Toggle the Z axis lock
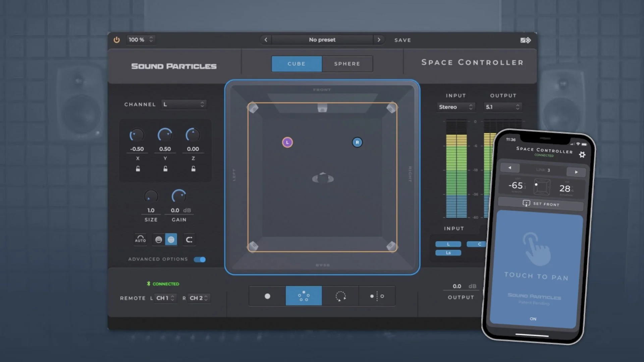This screenshot has width=644, height=362. click(193, 169)
